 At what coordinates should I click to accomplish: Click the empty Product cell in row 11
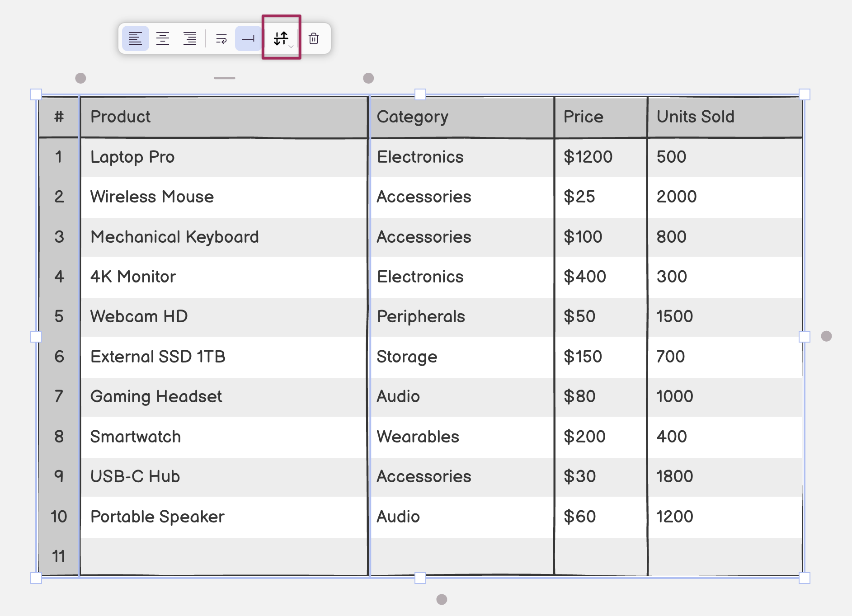(224, 556)
